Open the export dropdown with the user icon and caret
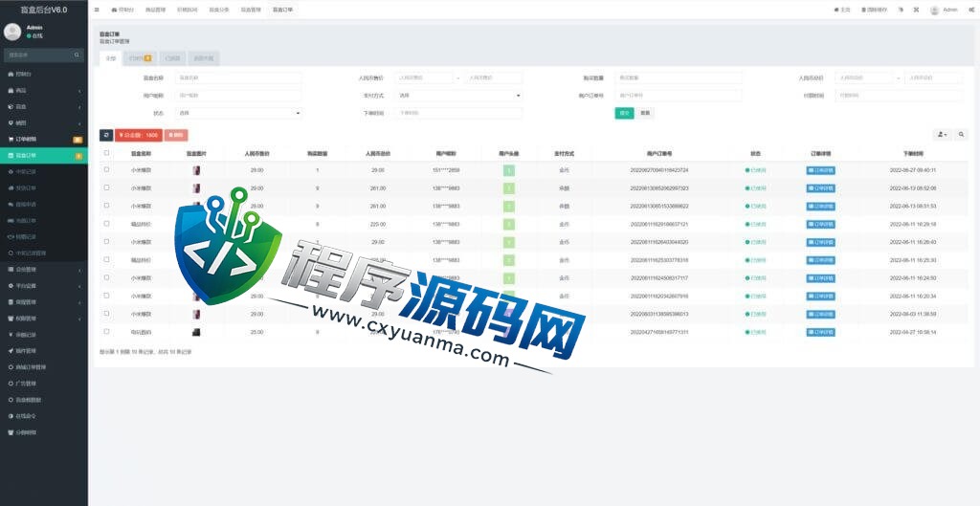This screenshot has width=980, height=506. coord(942,134)
